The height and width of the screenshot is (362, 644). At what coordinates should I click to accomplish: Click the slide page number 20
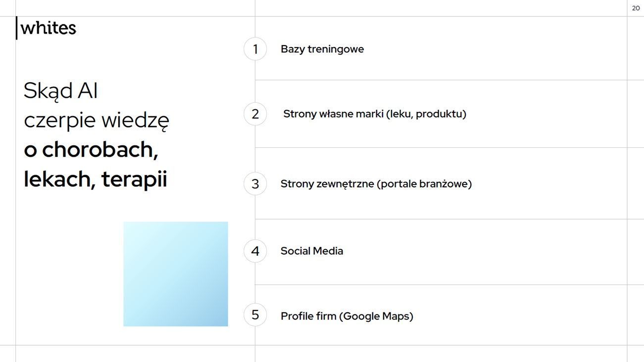click(x=636, y=8)
